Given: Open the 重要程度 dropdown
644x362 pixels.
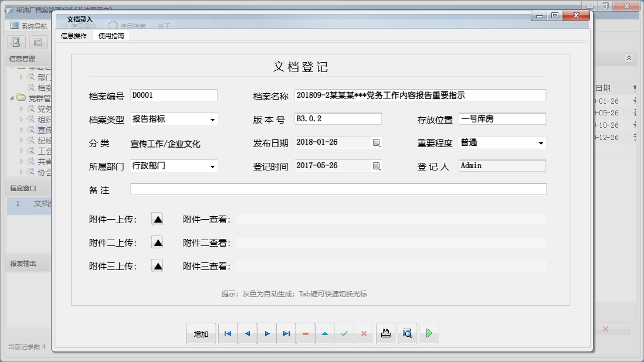Looking at the screenshot, I should pos(541,142).
